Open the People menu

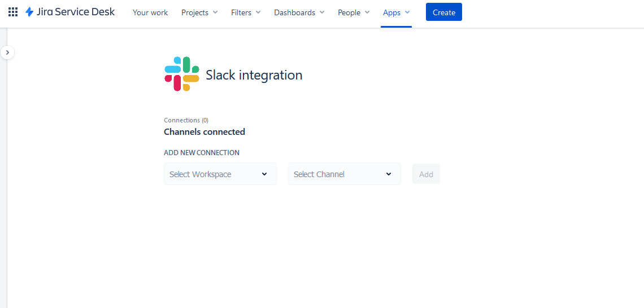tap(354, 13)
